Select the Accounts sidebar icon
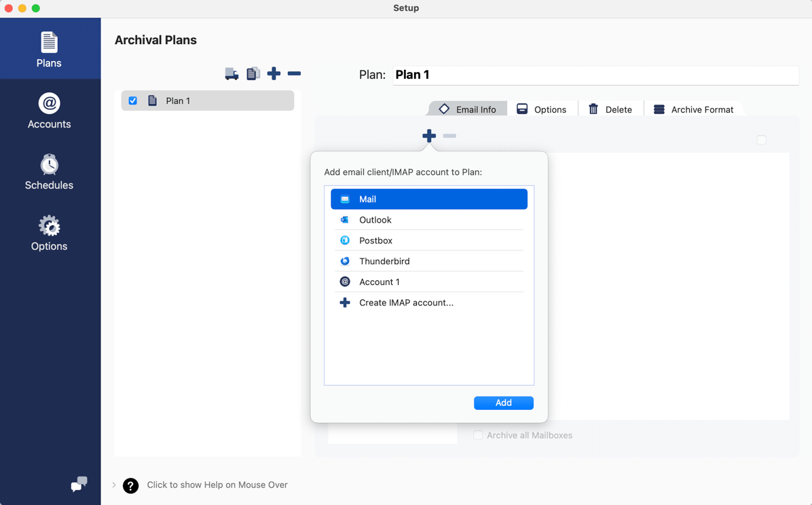This screenshot has width=812, height=505. [48, 110]
